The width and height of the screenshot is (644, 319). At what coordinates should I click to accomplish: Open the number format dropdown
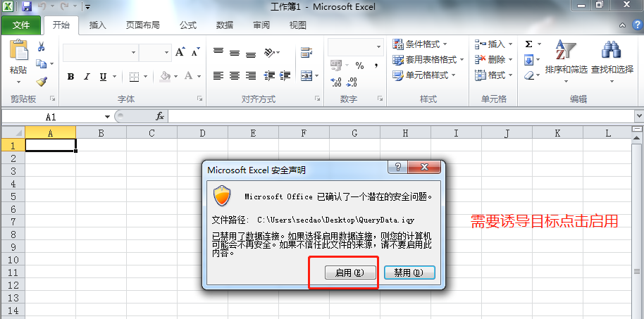pyautogui.click(x=378, y=47)
